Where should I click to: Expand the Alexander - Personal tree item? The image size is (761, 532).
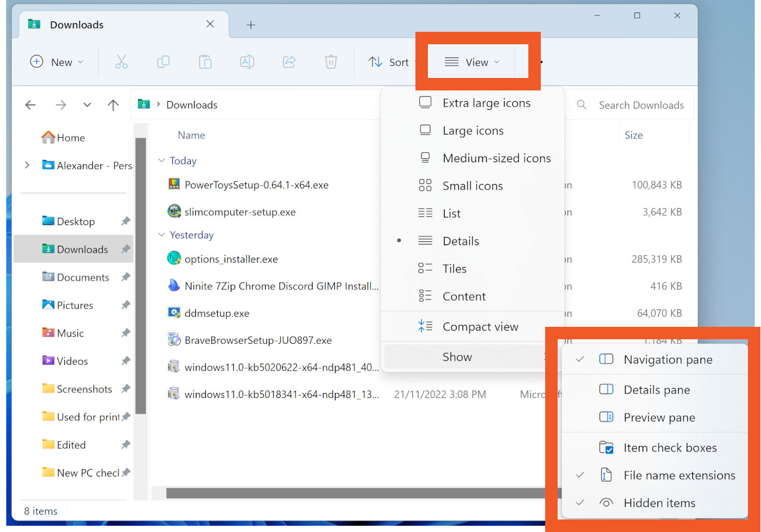pyautogui.click(x=27, y=165)
